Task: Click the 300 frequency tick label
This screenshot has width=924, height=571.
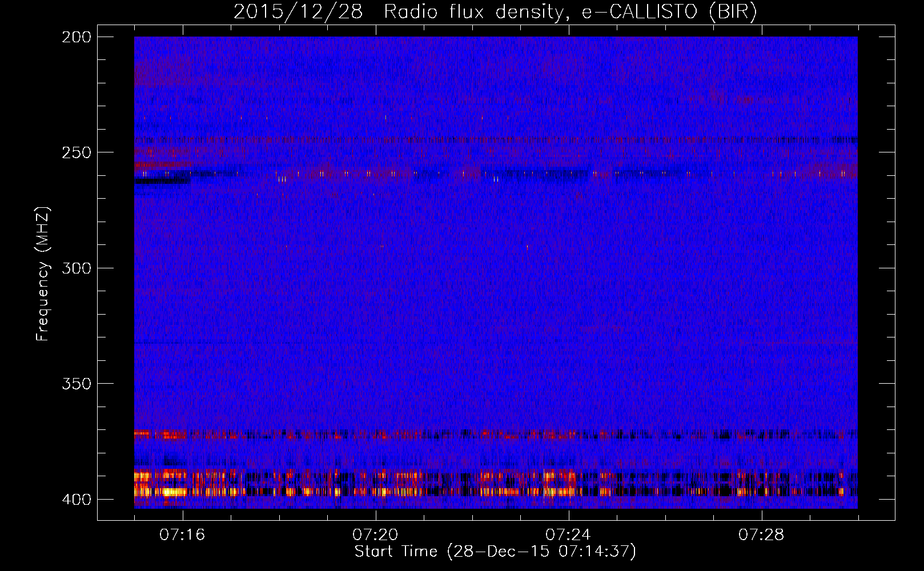Action: [76, 268]
